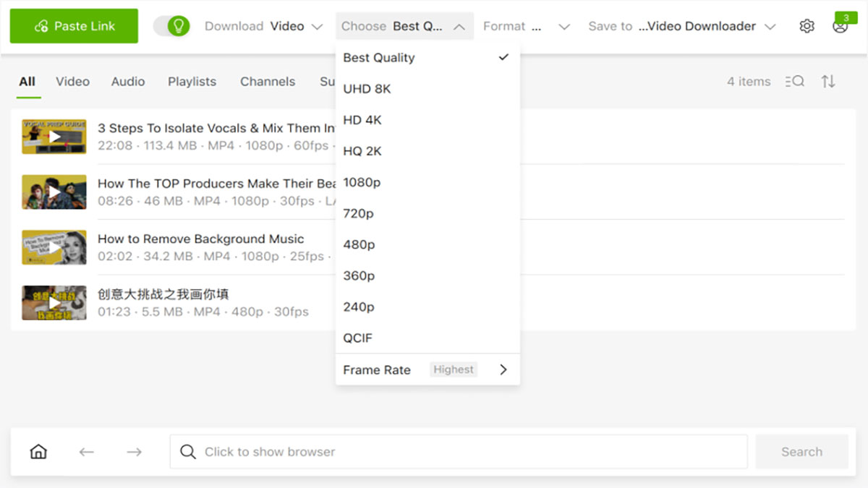Viewport: 868px width, 488px height.
Task: Select the checked Best Quality option
Action: pos(427,58)
